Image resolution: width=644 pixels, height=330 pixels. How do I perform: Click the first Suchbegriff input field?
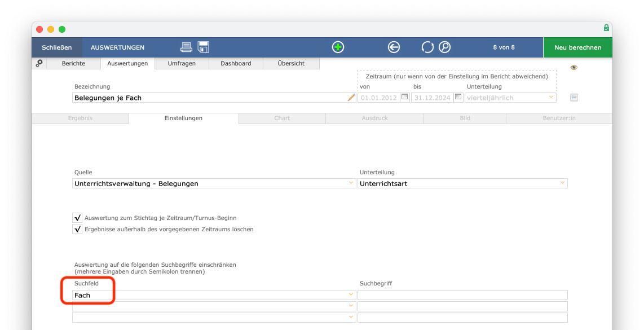(x=462, y=295)
